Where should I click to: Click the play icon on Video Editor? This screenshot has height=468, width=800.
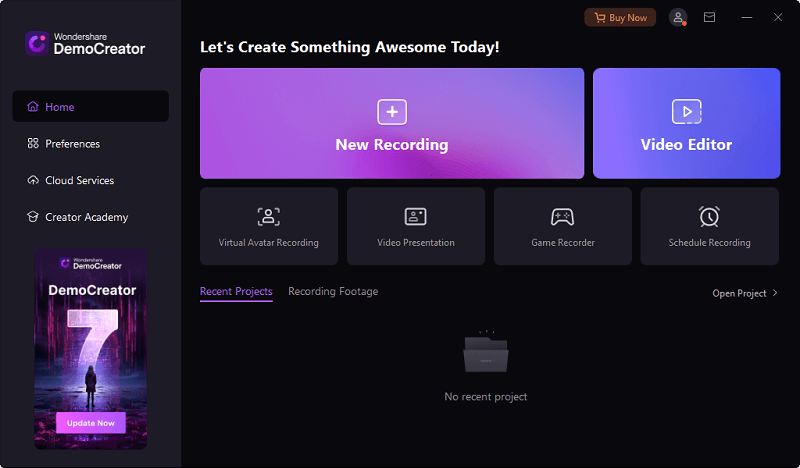[686, 112]
